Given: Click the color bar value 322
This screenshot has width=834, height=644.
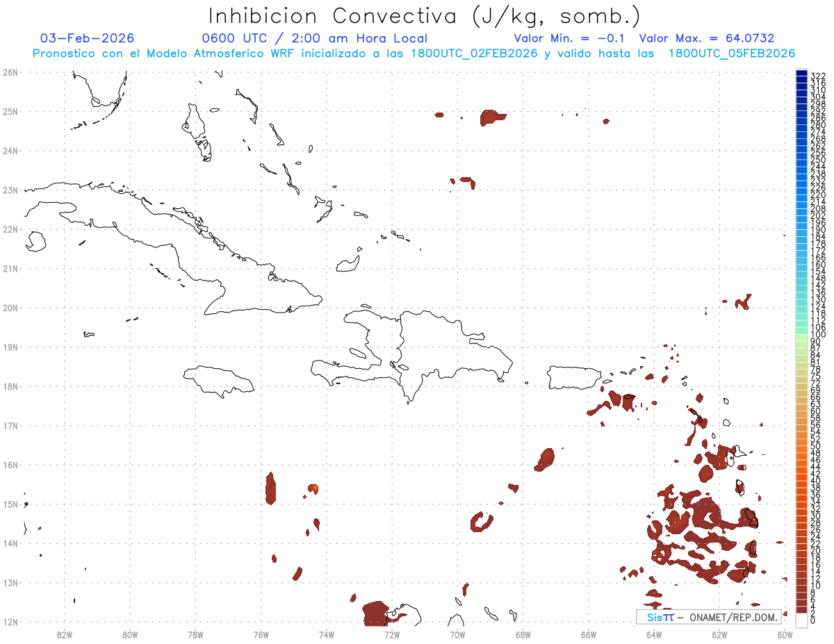Looking at the screenshot, I should click(818, 76).
